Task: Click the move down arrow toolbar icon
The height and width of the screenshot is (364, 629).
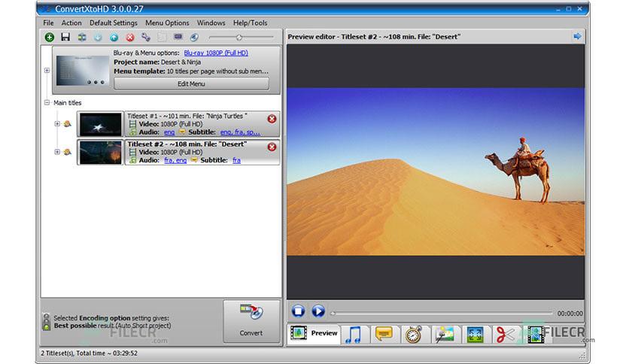Action: 98,38
